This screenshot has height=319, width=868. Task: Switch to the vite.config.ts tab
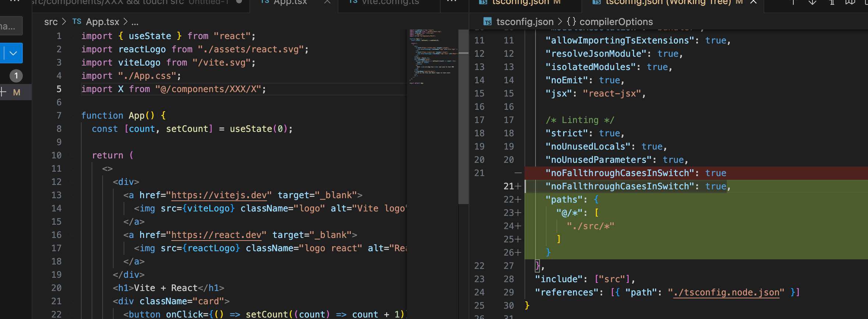click(384, 2)
